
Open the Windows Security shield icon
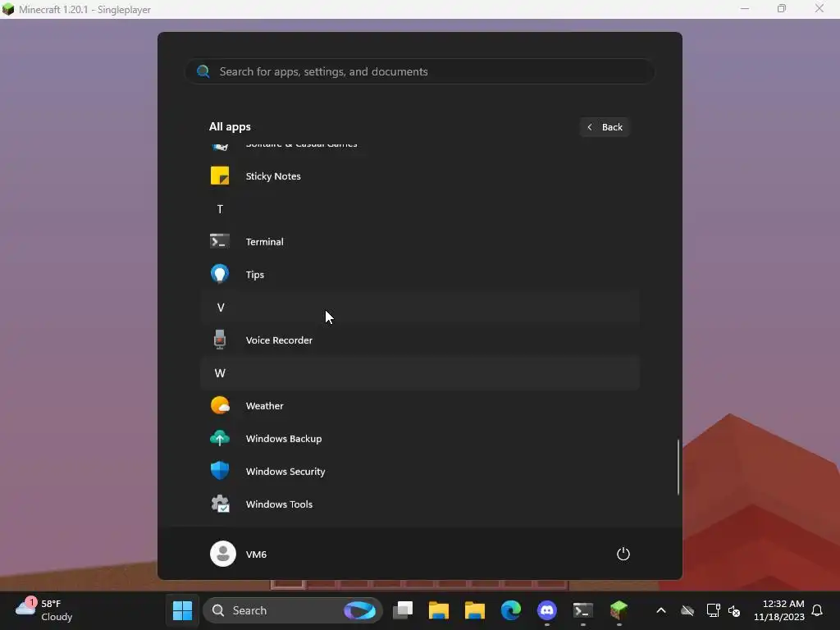pyautogui.click(x=220, y=471)
